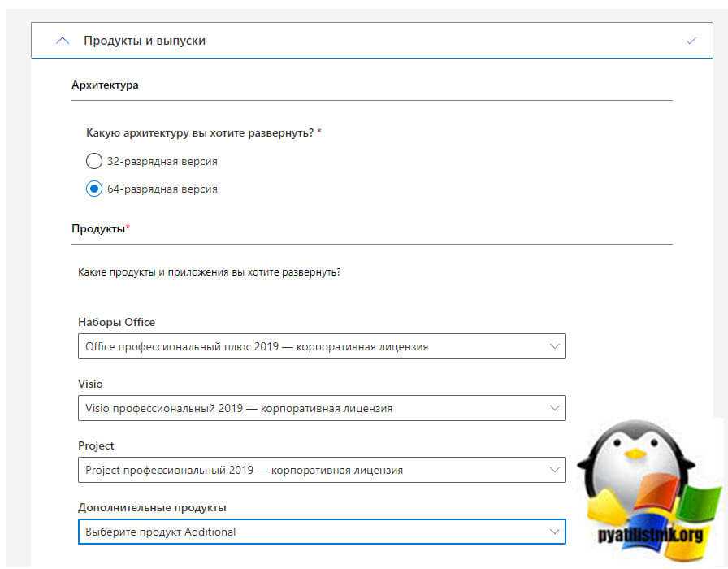Click the 32-разрядная версия label text
The width and height of the screenshot is (728, 569).
click(x=162, y=161)
